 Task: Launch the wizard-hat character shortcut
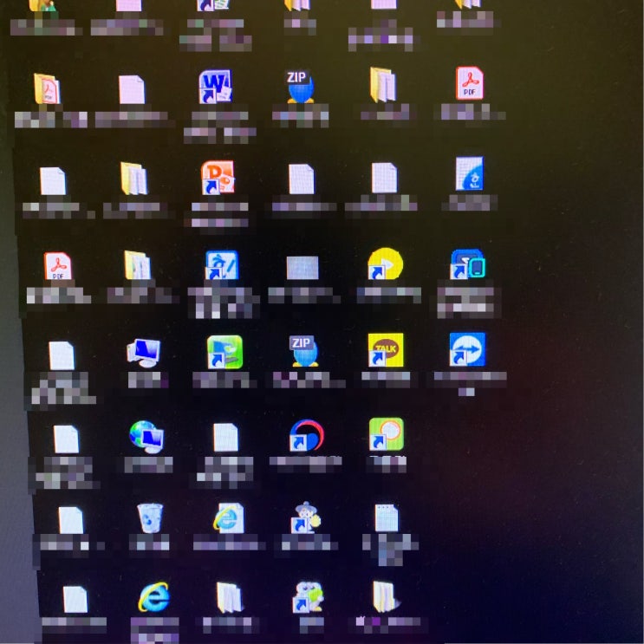[x=306, y=517]
